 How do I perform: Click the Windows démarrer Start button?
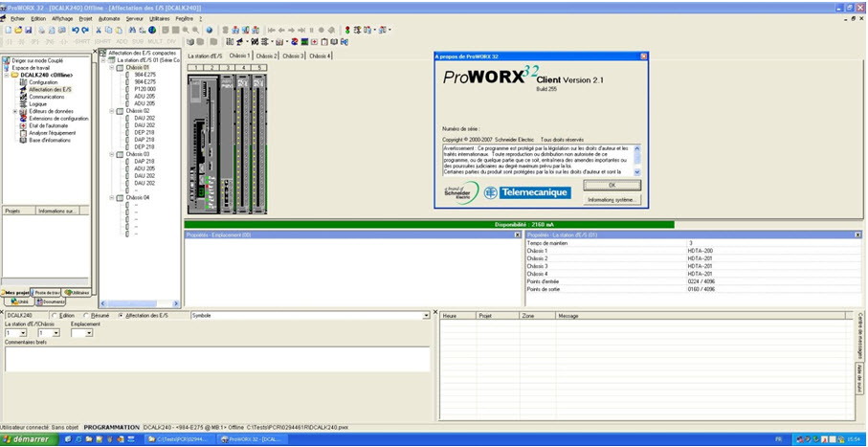click(x=28, y=439)
